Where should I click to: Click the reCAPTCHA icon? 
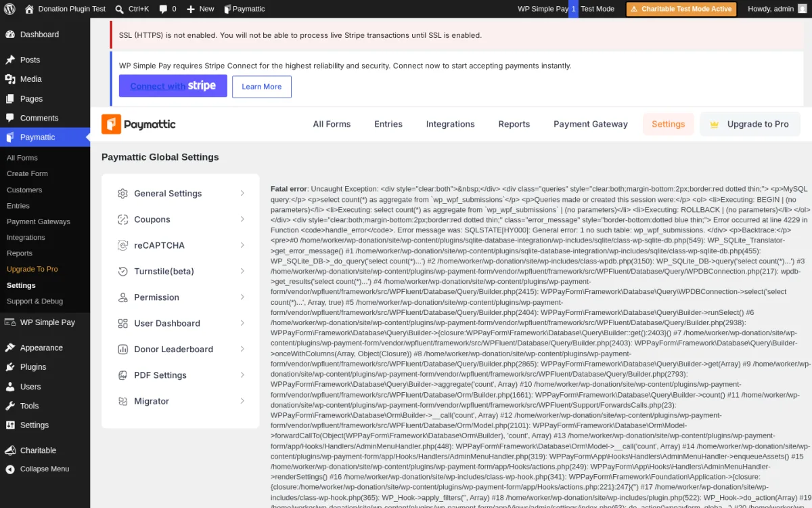coord(122,245)
